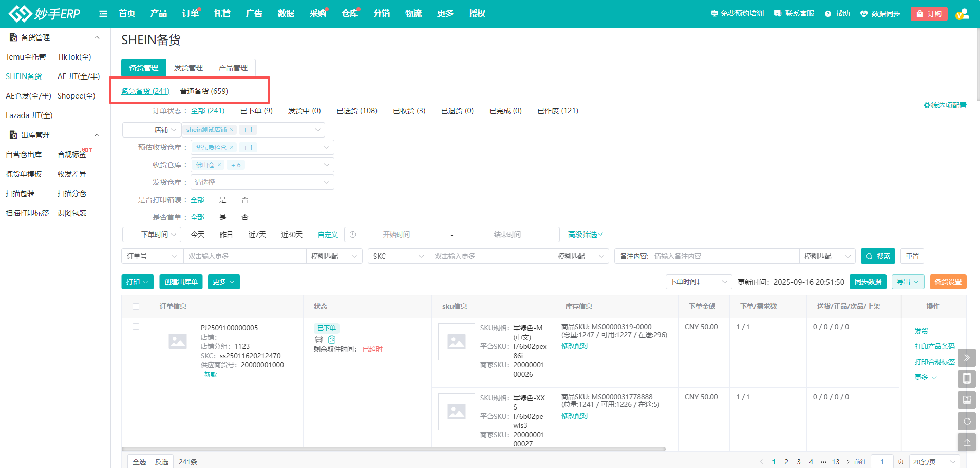Go to next page arrow in pagination
The height and width of the screenshot is (468, 980).
pos(848,462)
